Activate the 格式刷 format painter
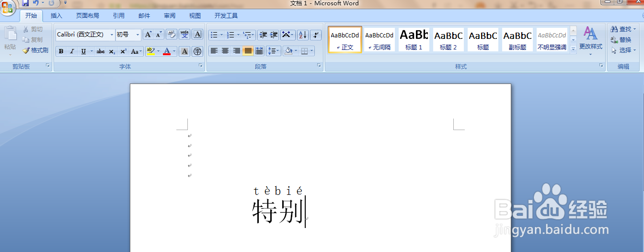 pyautogui.click(x=35, y=50)
